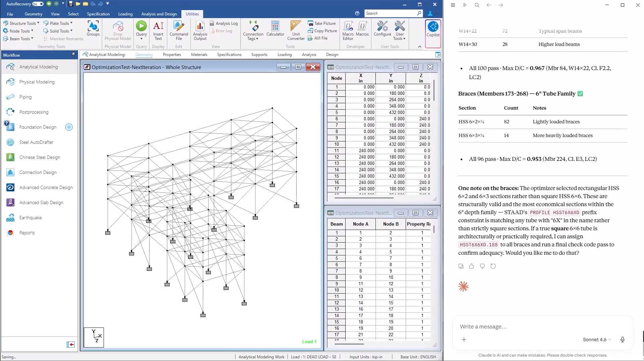
Task: Collapse the ribbon with chevron
Action: point(420,47)
